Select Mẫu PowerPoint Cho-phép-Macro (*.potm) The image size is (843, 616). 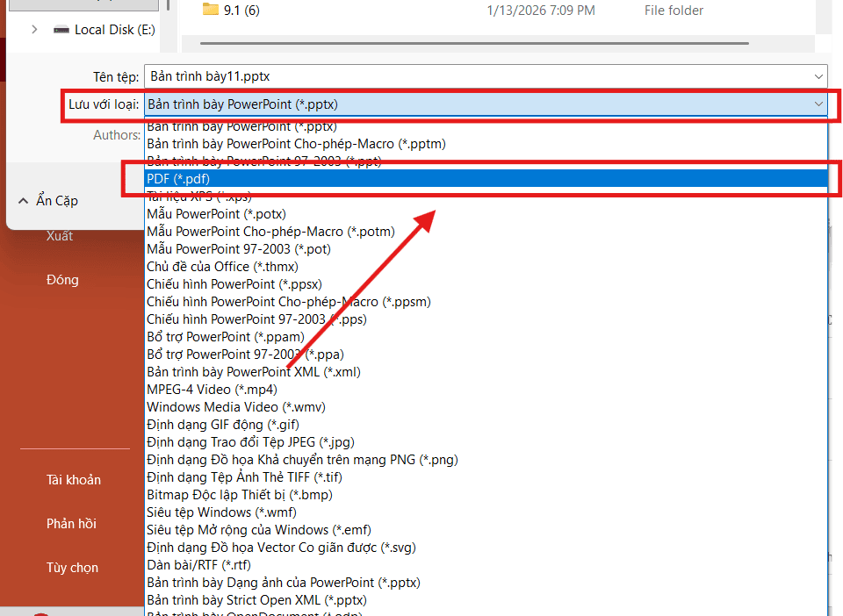tap(486, 232)
